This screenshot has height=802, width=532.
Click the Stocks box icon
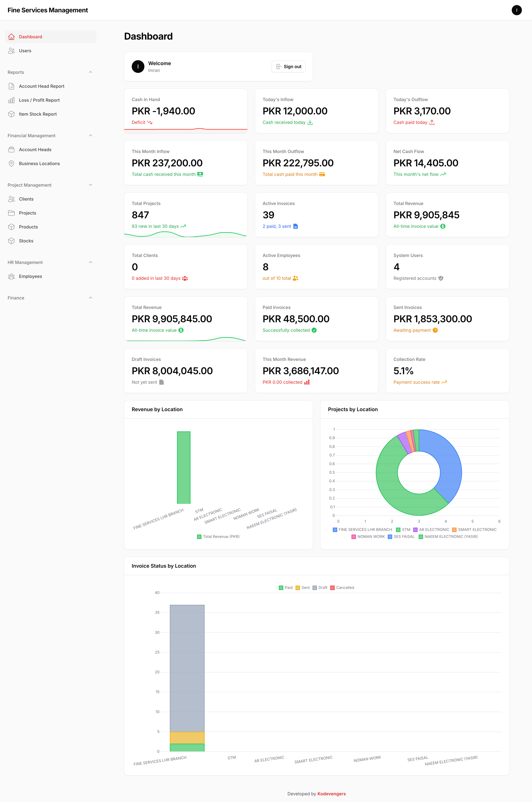(11, 241)
